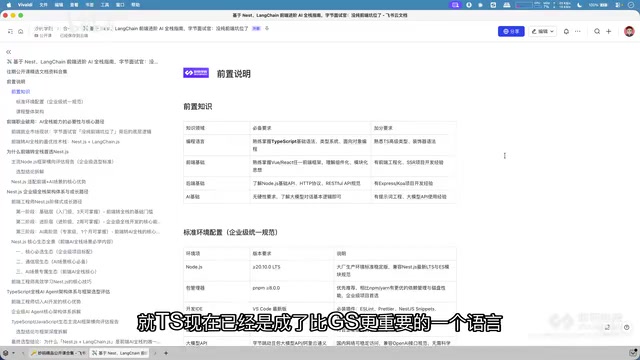Select 选型结论拆解 under Node.js框架 section
The height and width of the screenshot is (360, 640).
pos(30,171)
